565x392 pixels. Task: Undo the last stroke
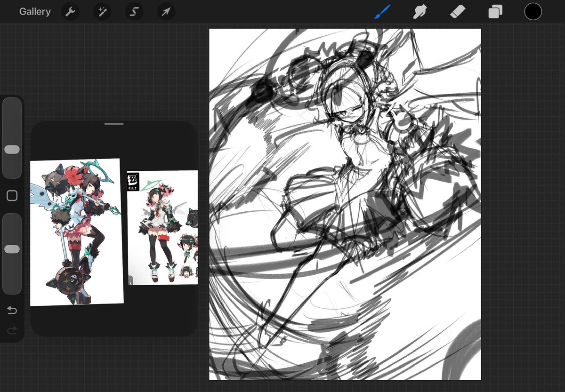click(12, 310)
